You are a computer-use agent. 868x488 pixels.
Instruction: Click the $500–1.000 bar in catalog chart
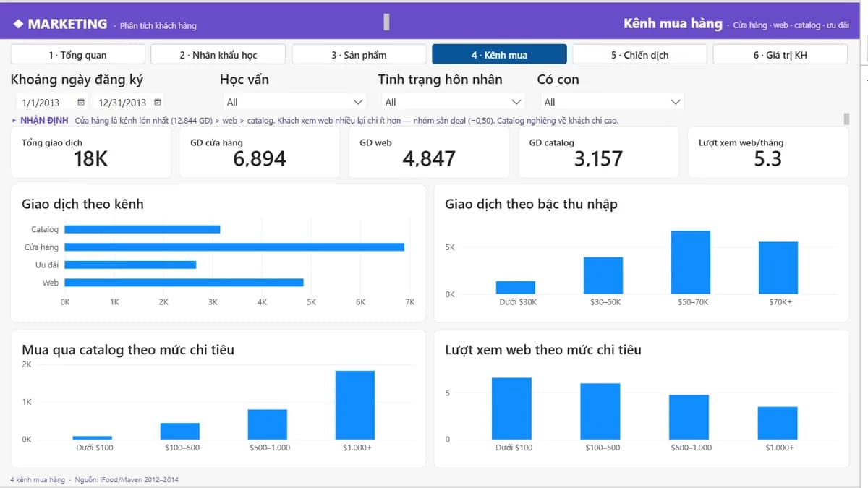tap(268, 424)
